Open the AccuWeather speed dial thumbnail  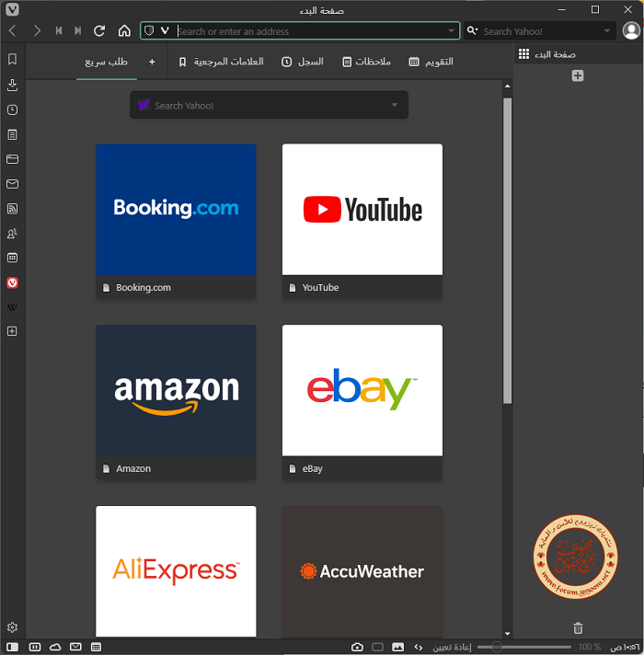tap(362, 571)
